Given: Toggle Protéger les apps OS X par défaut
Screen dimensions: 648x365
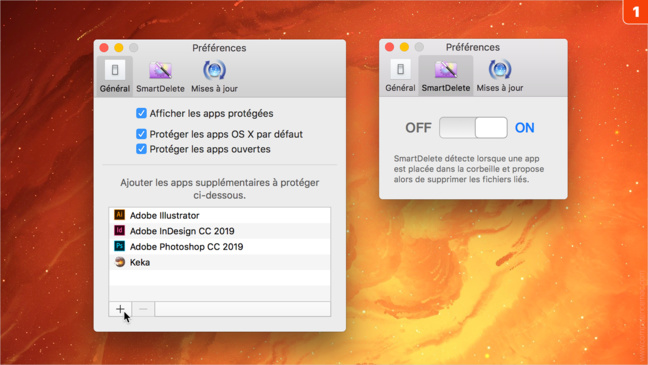Looking at the screenshot, I should point(141,134).
